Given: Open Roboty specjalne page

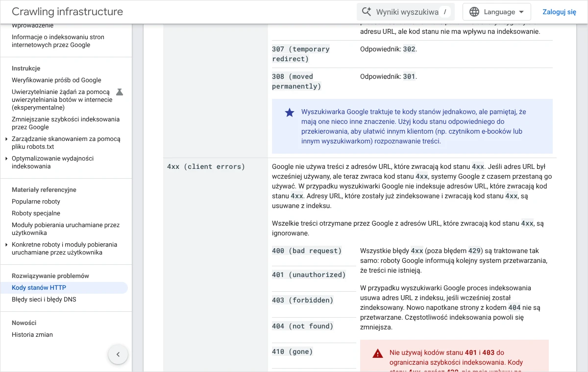Looking at the screenshot, I should click(36, 213).
